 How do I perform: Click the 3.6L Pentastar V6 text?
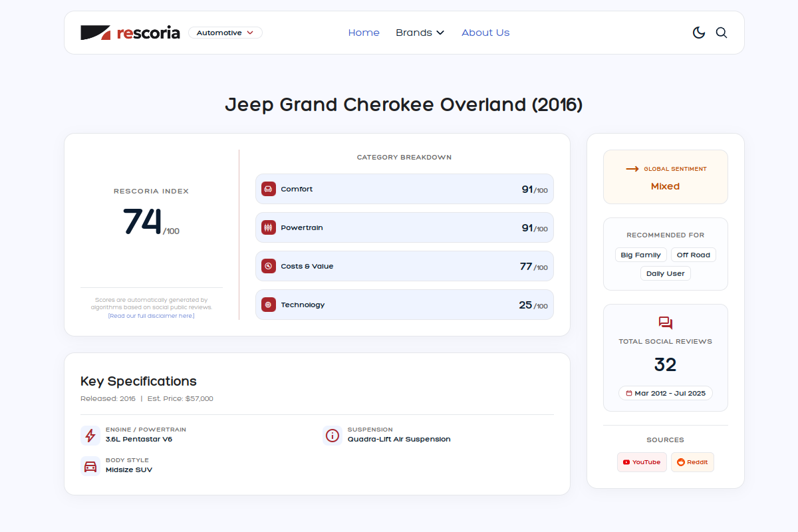coord(139,439)
